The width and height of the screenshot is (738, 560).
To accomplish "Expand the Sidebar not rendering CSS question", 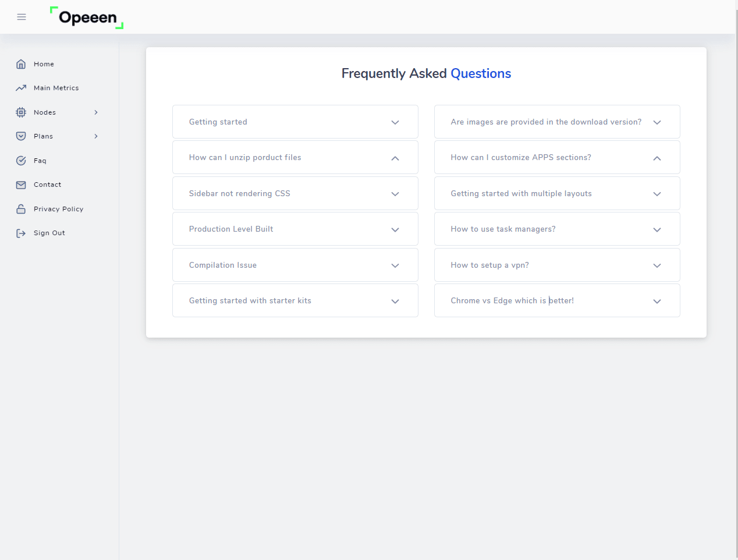I will 295,194.
